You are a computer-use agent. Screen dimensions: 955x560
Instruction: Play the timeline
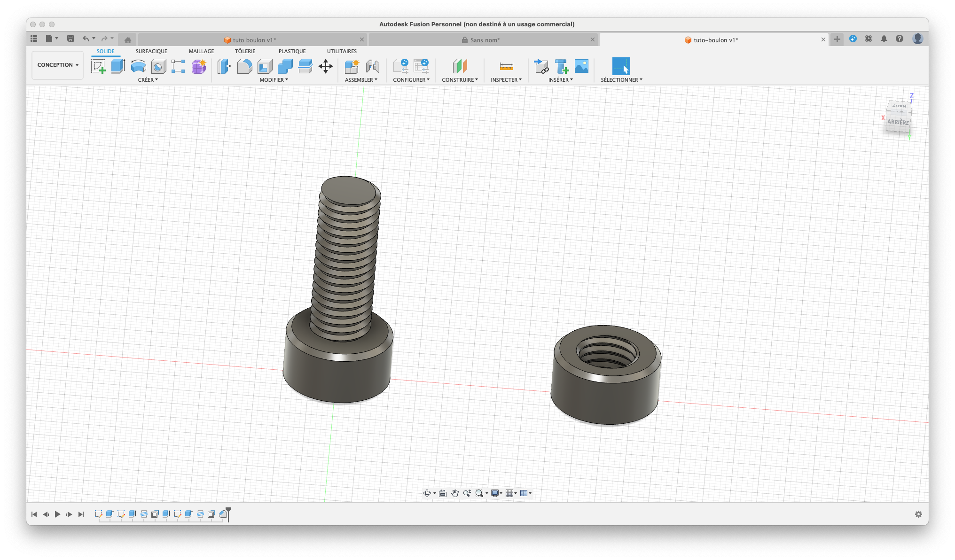click(57, 514)
